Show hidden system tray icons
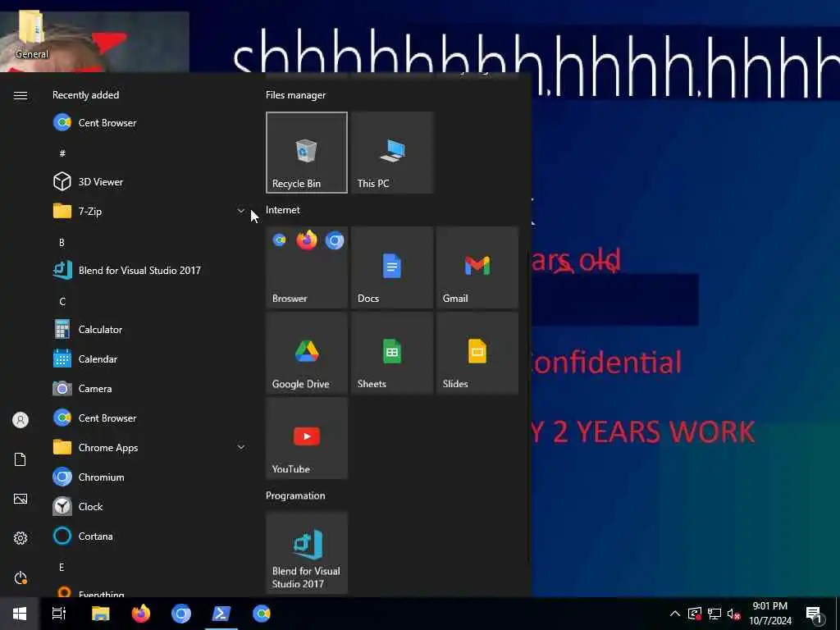Screen dimensions: 840x630 coord(675,614)
